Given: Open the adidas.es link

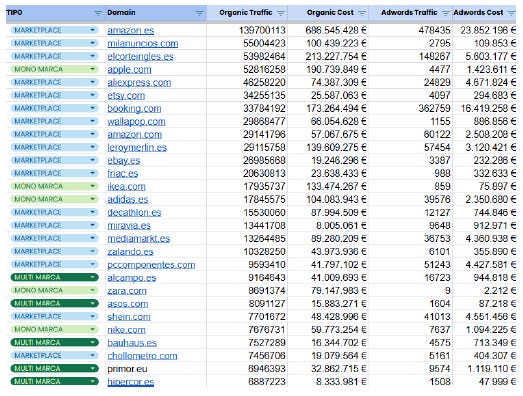Looking at the screenshot, I should pyautogui.click(x=128, y=200).
